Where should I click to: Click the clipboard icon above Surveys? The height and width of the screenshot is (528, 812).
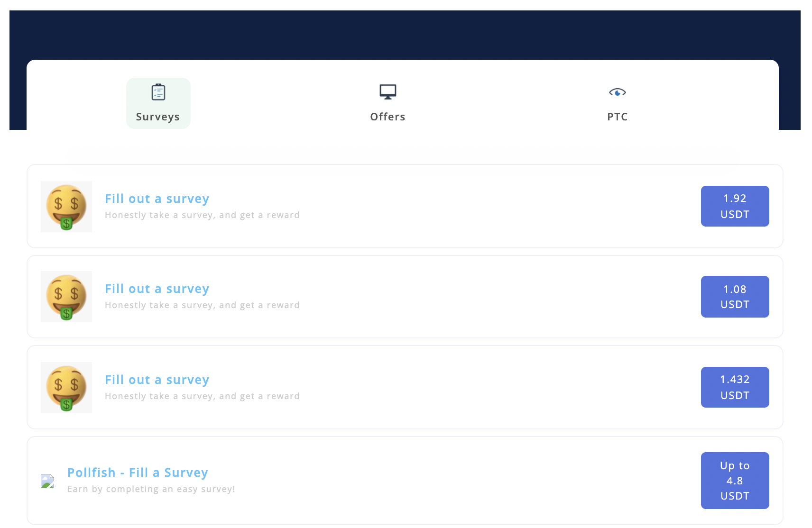tap(158, 92)
